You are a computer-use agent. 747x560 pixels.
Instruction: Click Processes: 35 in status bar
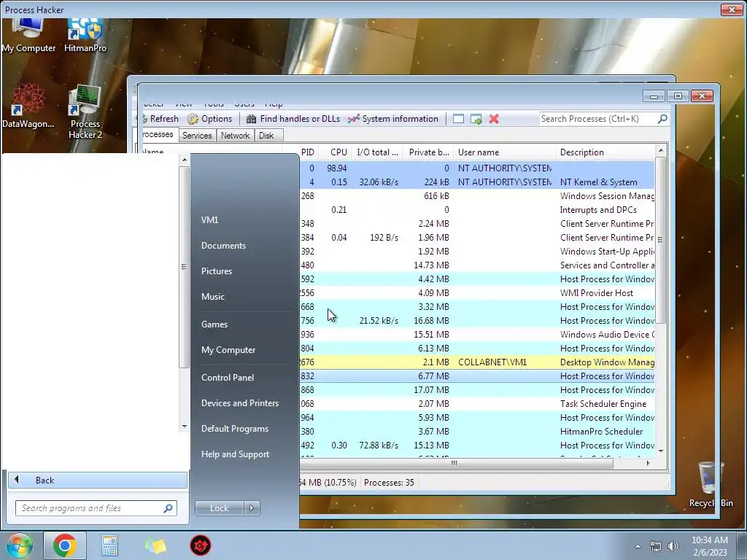pyautogui.click(x=389, y=483)
